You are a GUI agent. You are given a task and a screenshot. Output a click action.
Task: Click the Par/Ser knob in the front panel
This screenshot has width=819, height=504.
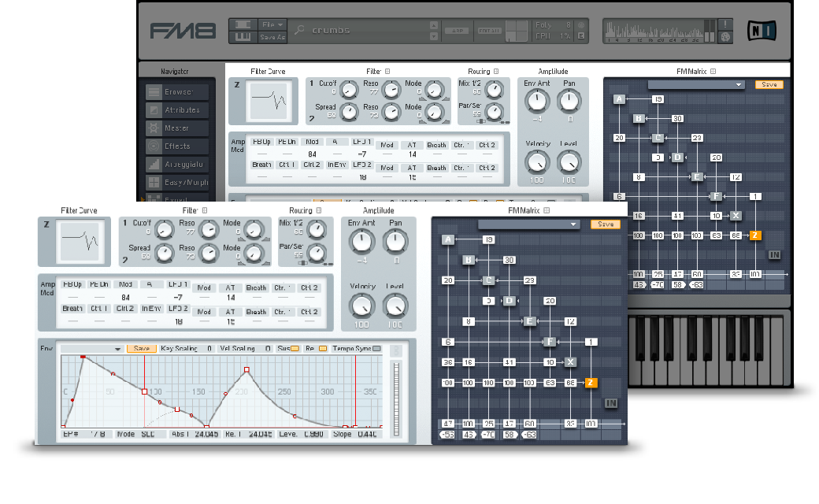317,253
